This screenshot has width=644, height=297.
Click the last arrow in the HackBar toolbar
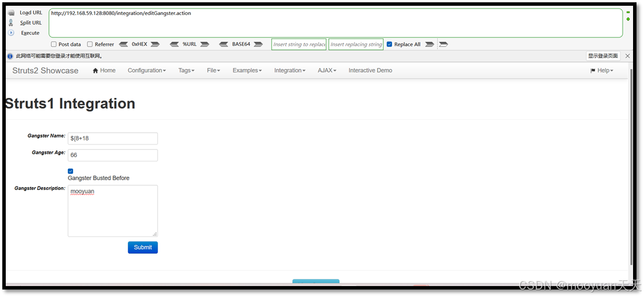tap(444, 44)
